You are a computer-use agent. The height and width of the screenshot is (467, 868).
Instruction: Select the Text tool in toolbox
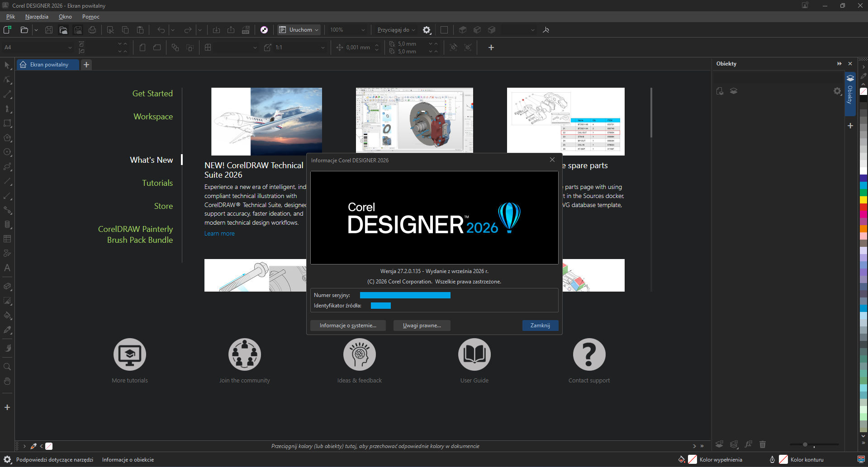click(x=7, y=268)
